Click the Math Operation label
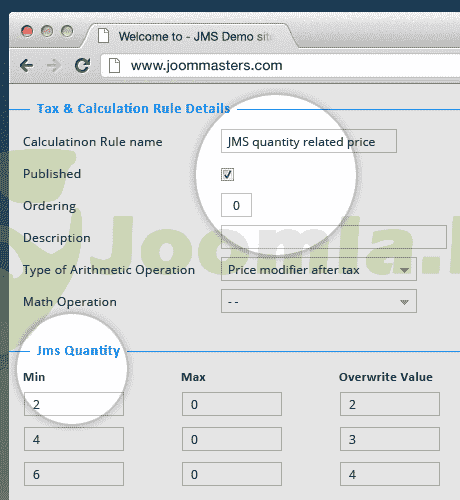 (70, 302)
